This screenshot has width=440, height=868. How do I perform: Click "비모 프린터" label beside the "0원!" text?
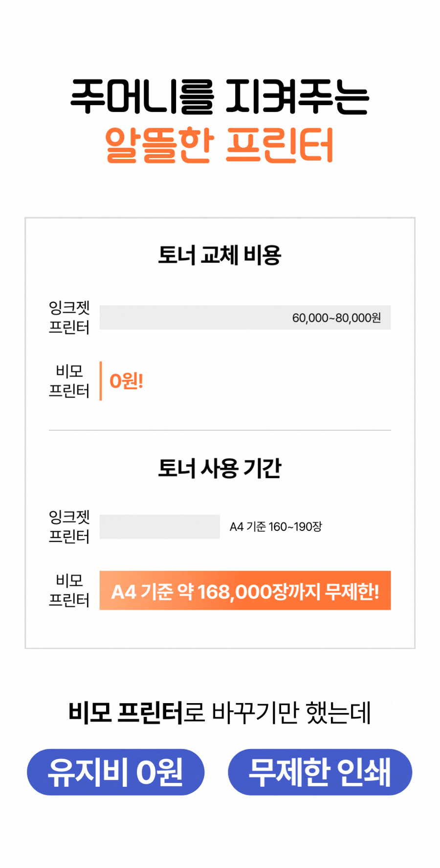(x=69, y=381)
